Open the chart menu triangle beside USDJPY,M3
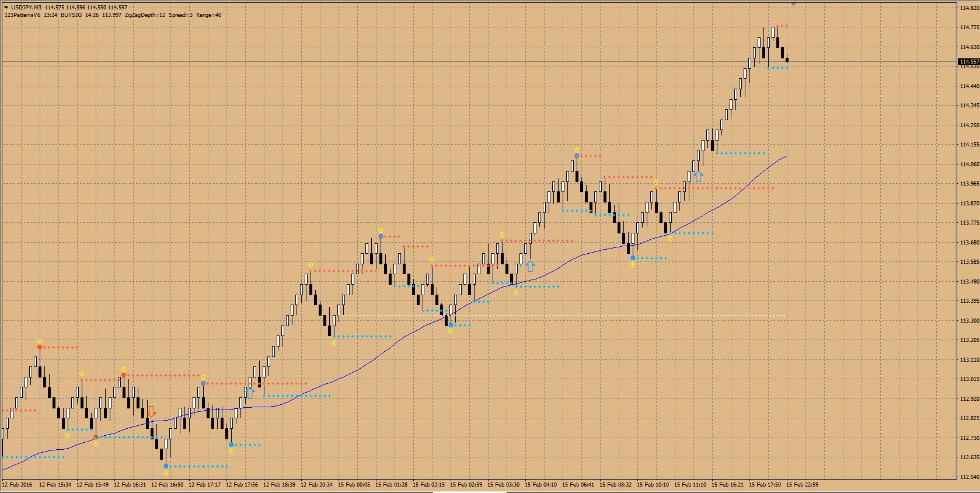 6,8
